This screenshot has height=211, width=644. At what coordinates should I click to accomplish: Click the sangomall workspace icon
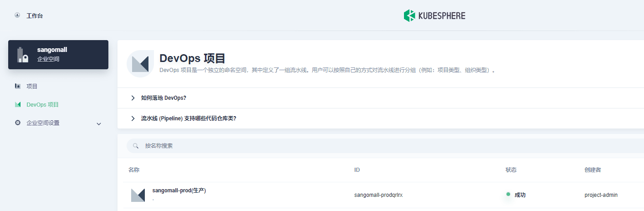click(23, 55)
